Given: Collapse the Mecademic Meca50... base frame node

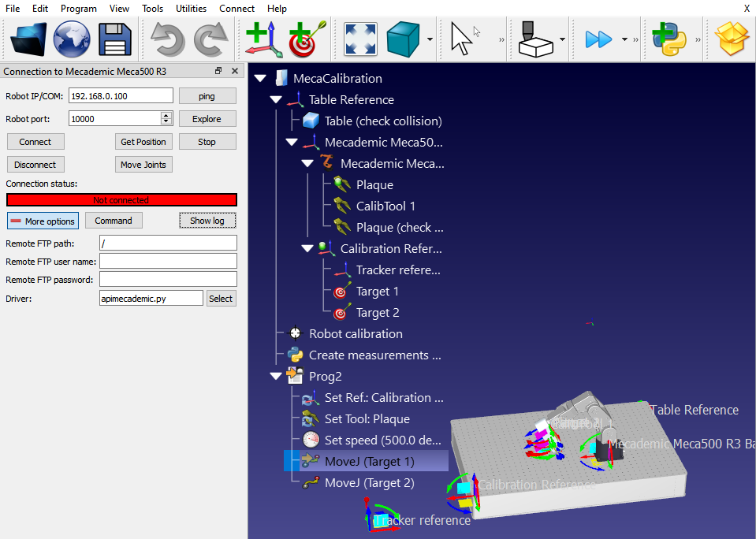Looking at the screenshot, I should coord(292,142).
